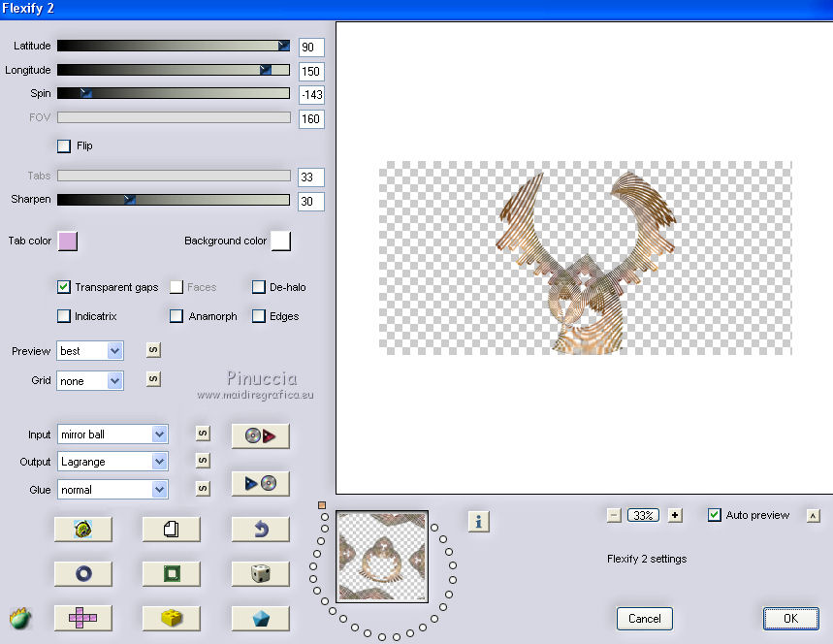Image resolution: width=833 pixels, height=644 pixels.
Task: Click the 33% zoom level display
Action: (x=643, y=515)
